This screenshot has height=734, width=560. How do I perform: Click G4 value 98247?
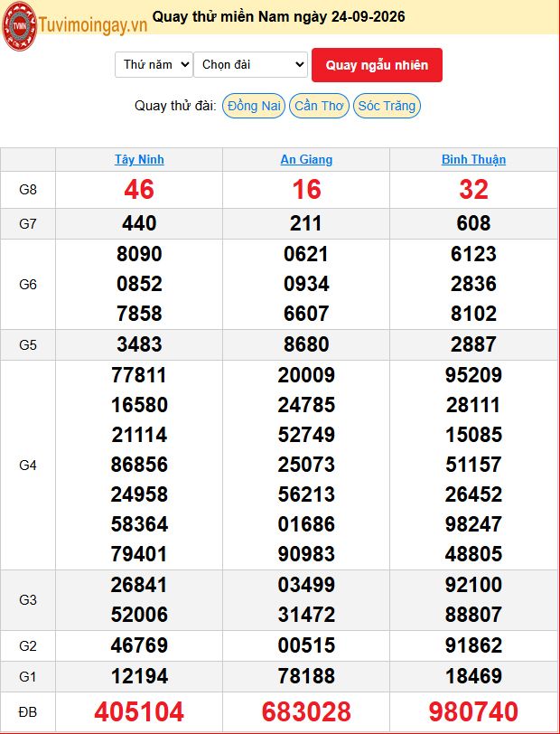[473, 524]
